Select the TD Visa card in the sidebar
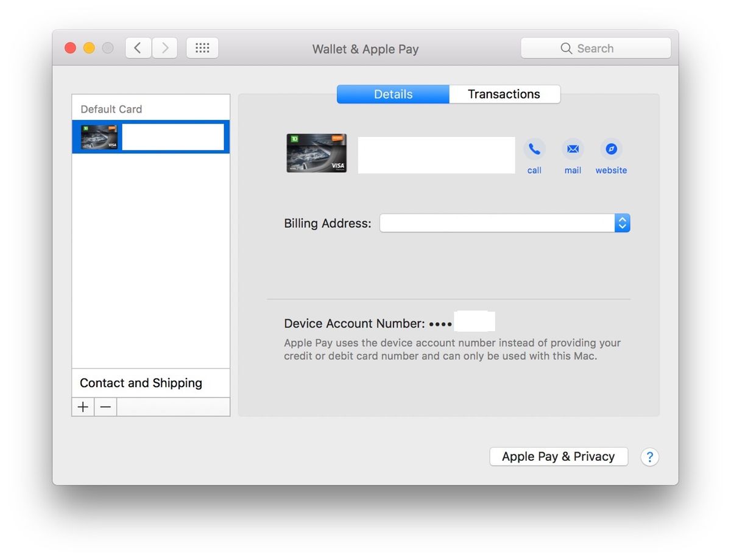The height and width of the screenshot is (560, 731). (x=150, y=136)
